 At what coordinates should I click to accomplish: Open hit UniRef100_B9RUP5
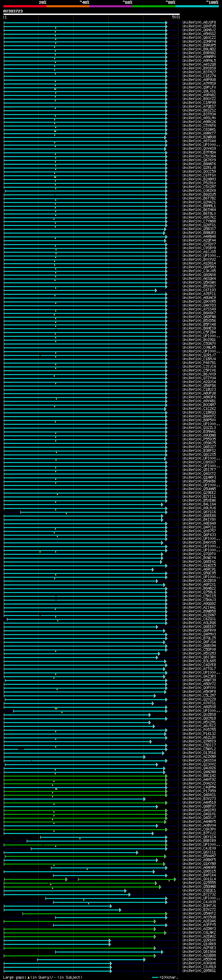[199, 45]
